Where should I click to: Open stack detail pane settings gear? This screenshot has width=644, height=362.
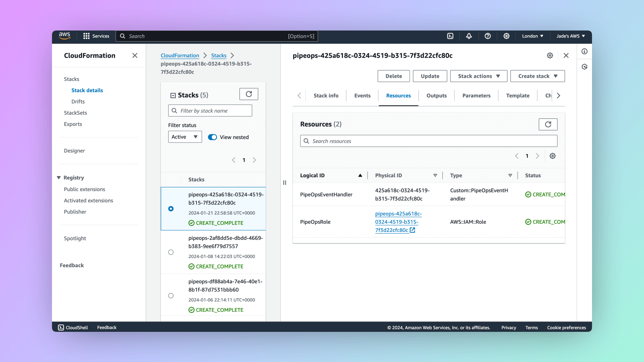550,55
